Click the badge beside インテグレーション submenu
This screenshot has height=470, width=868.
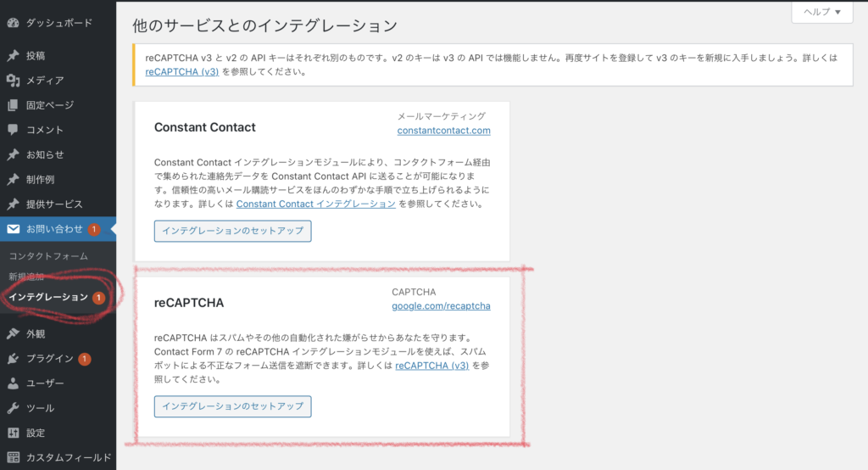pos(98,298)
